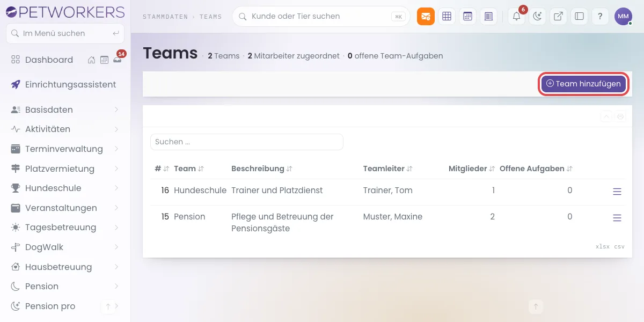Click the Trainer, Tom cell
Image resolution: width=644 pixels, height=322 pixels.
click(x=388, y=191)
